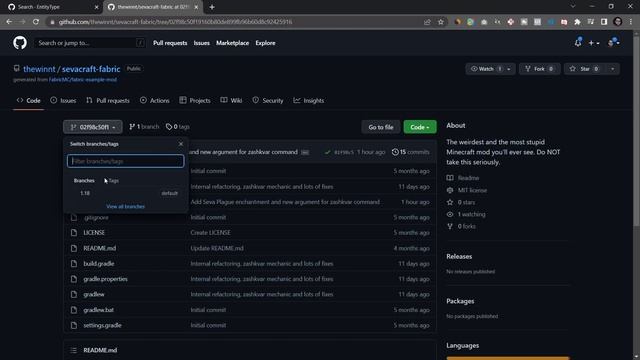Open the settings.gradle file
The width and height of the screenshot is (640, 360).
102,325
